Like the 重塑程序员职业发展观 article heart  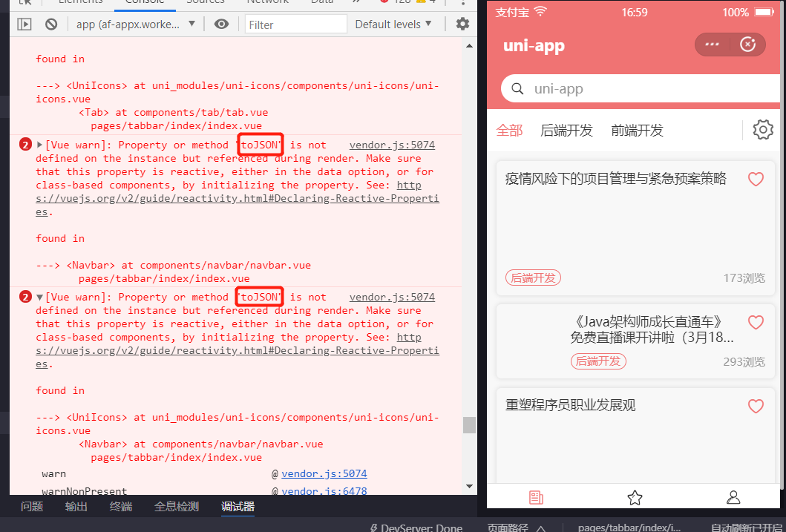point(756,406)
